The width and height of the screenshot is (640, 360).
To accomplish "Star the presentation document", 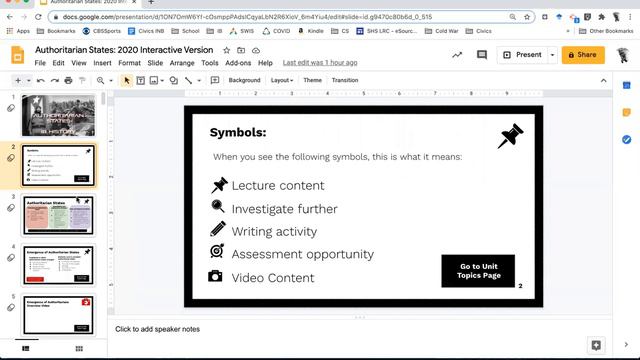I will [x=227, y=50].
